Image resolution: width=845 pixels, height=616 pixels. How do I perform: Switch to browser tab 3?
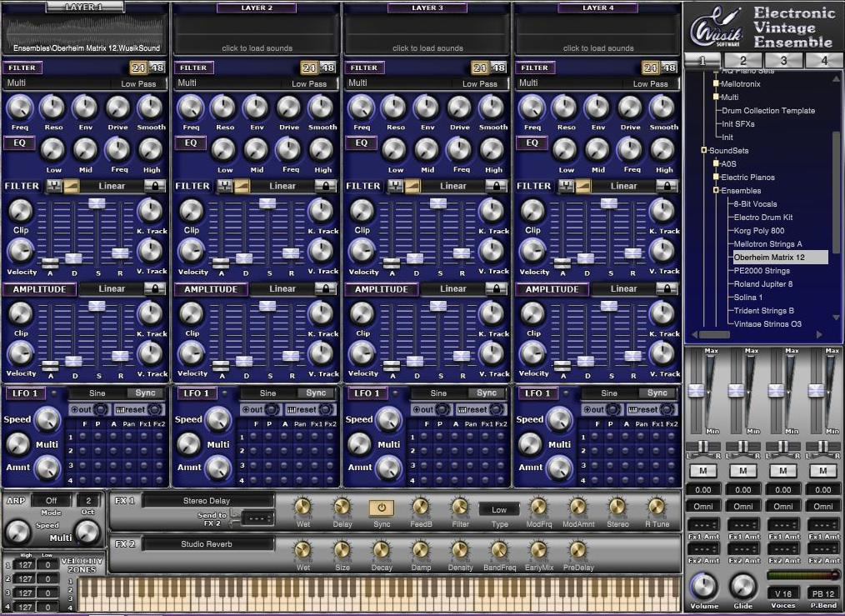pos(783,60)
